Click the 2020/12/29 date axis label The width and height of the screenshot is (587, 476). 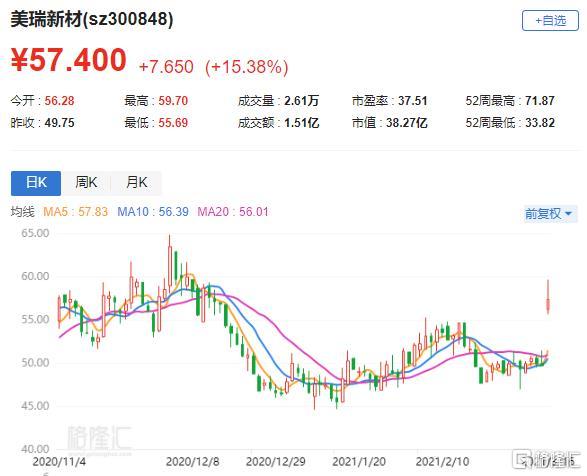coord(276,461)
